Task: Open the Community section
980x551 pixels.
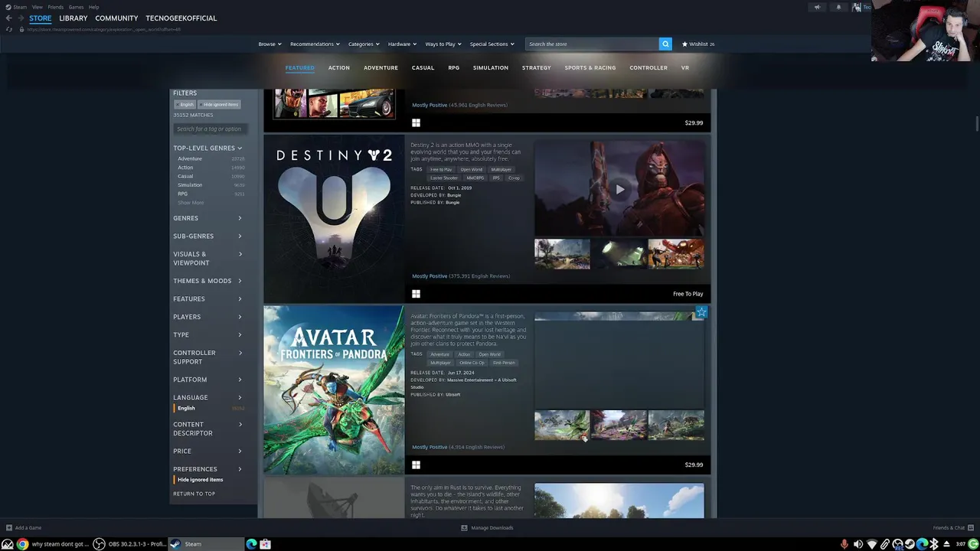Action: [x=116, y=18]
